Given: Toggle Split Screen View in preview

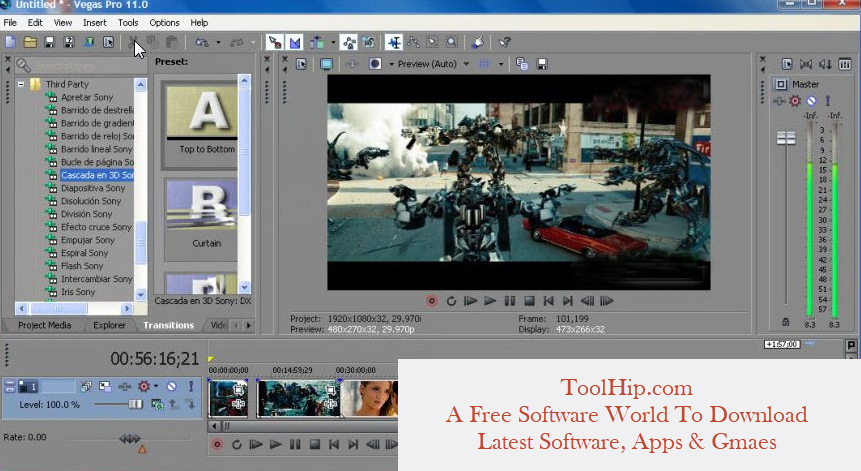Looking at the screenshot, I should 375,64.
